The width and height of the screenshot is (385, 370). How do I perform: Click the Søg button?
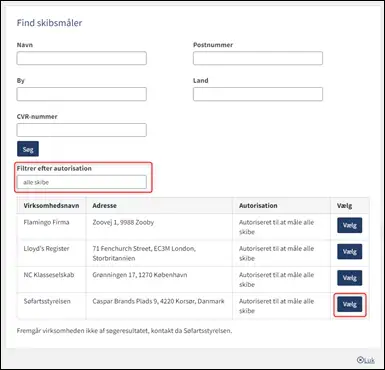pyautogui.click(x=28, y=149)
